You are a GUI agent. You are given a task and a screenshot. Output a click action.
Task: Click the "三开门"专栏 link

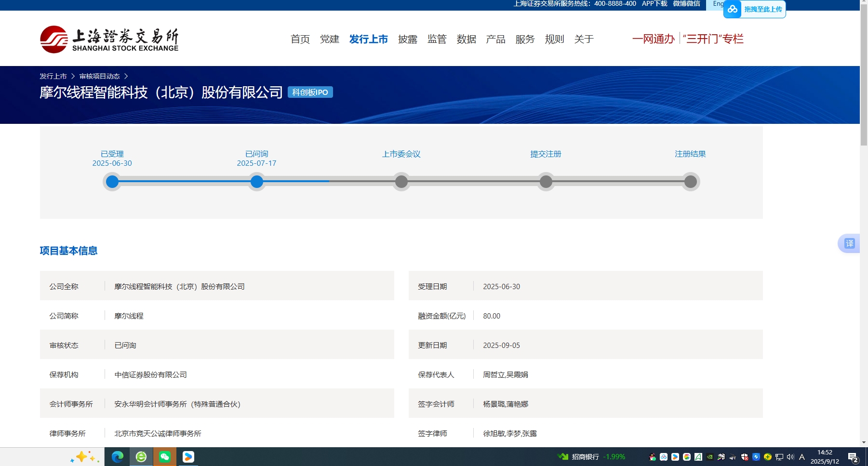click(713, 39)
